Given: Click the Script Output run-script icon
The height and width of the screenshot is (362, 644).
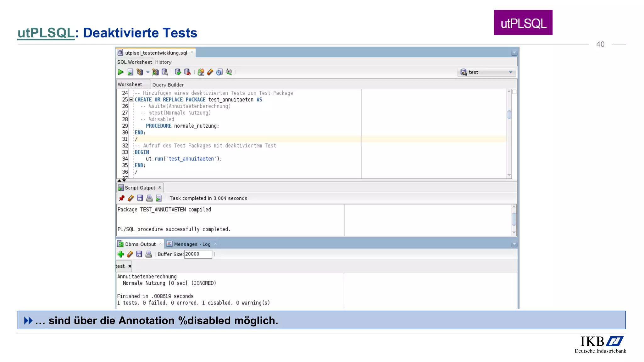Looking at the screenshot, I should [159, 198].
